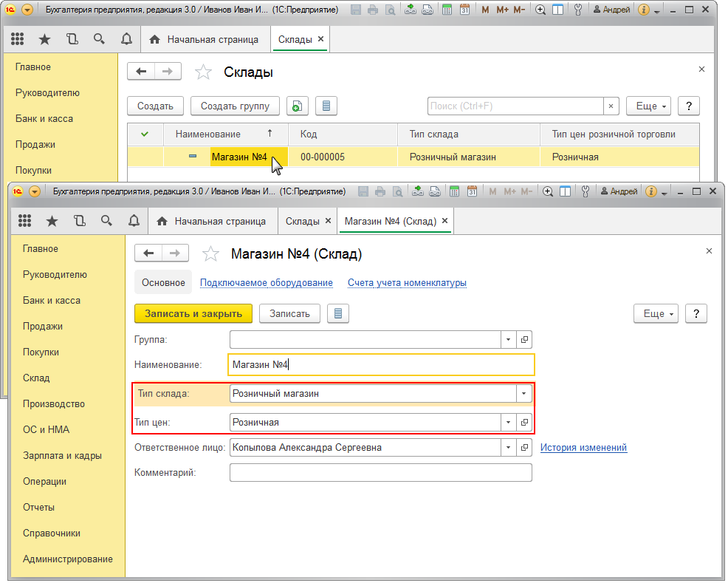
Task: Star the Магазин №4 (Склад) form as favorite
Action: (x=211, y=254)
